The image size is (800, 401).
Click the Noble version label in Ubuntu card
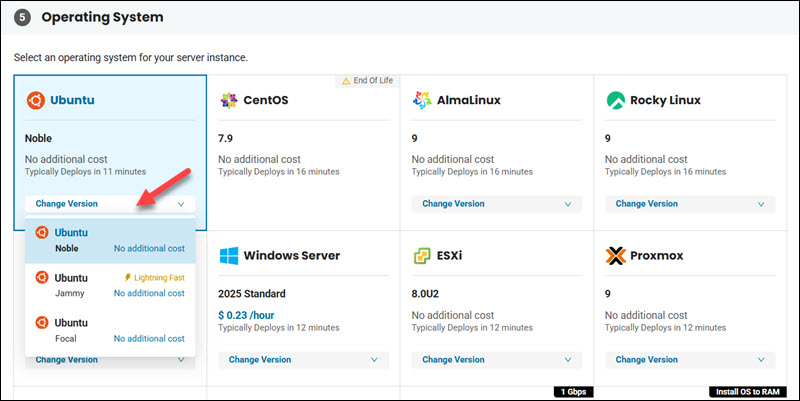(x=38, y=138)
